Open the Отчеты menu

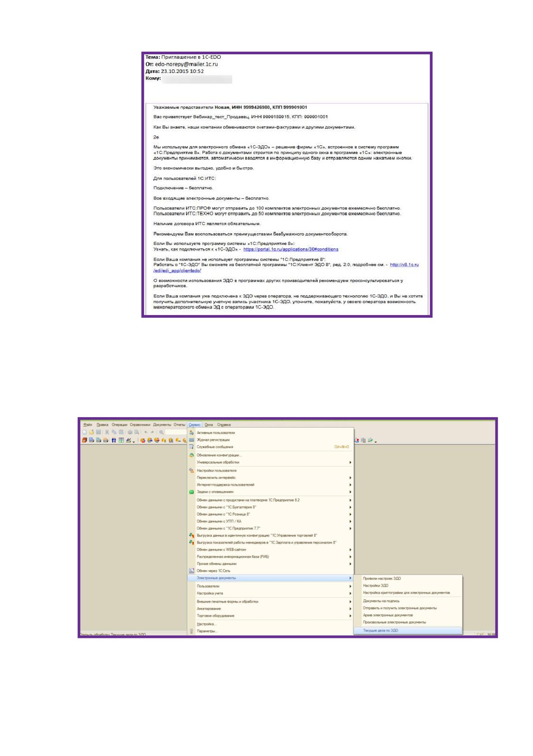tap(179, 425)
